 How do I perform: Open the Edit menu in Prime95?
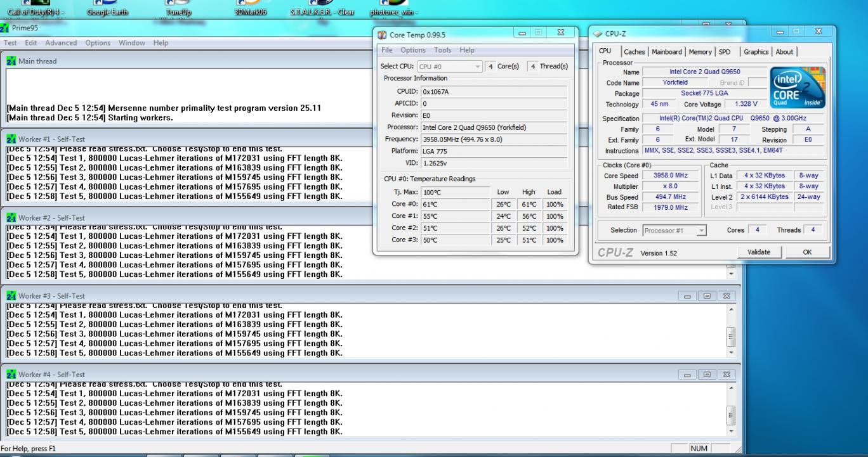(31, 42)
